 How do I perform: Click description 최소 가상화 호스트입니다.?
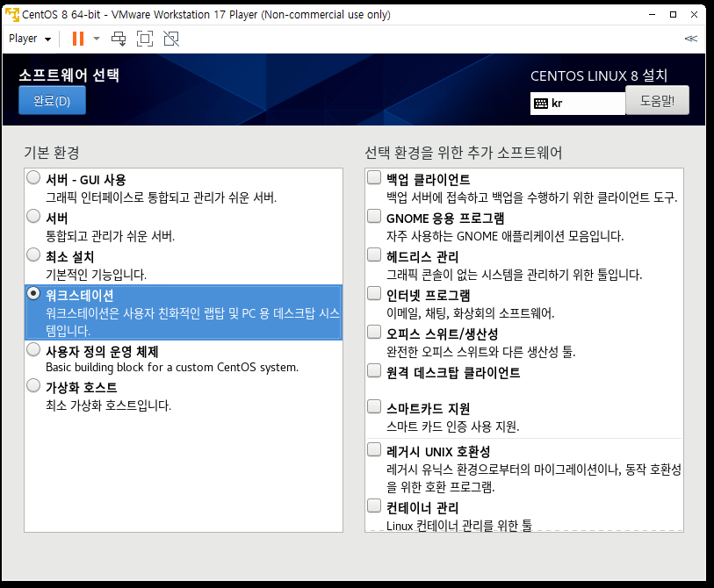[x=108, y=405]
